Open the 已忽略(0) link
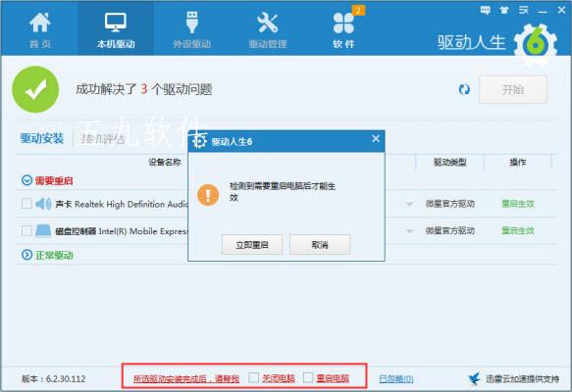The image size is (572, 392). click(395, 379)
